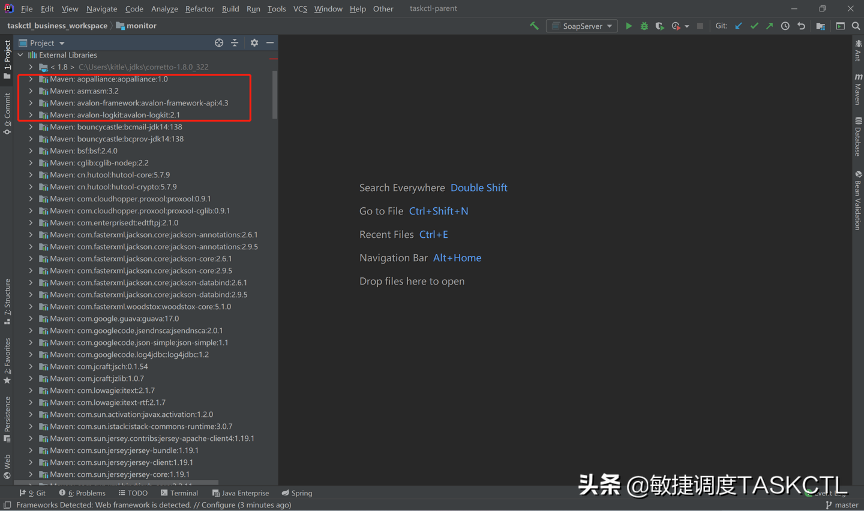864x512 pixels.
Task: Click taskctl_business_workspace breadcrumb
Action: pyautogui.click(x=57, y=26)
